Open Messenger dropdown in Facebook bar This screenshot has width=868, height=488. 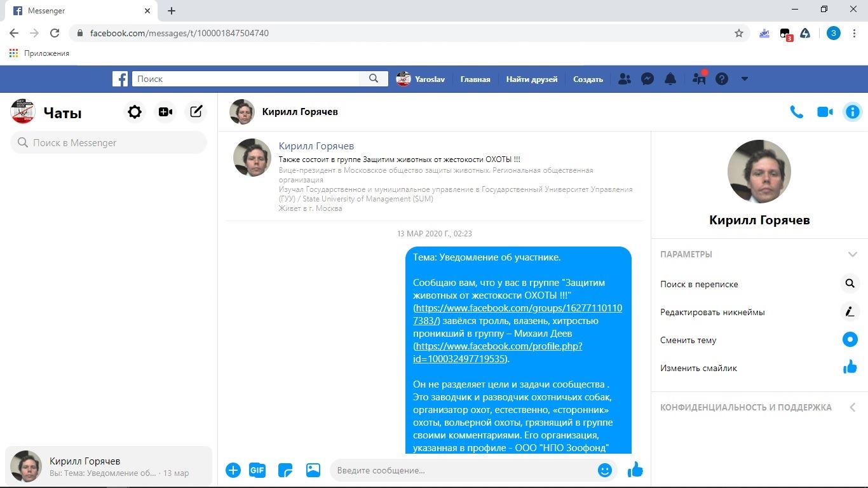coord(648,79)
